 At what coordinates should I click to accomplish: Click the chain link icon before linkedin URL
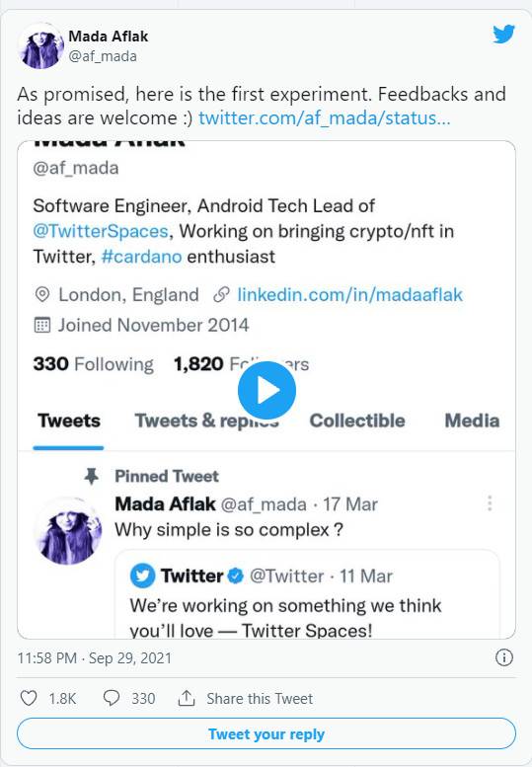click(221, 294)
